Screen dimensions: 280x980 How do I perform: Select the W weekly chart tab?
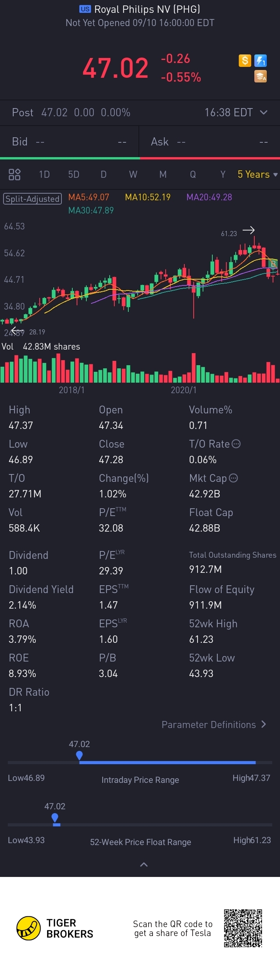pyautogui.click(x=133, y=174)
